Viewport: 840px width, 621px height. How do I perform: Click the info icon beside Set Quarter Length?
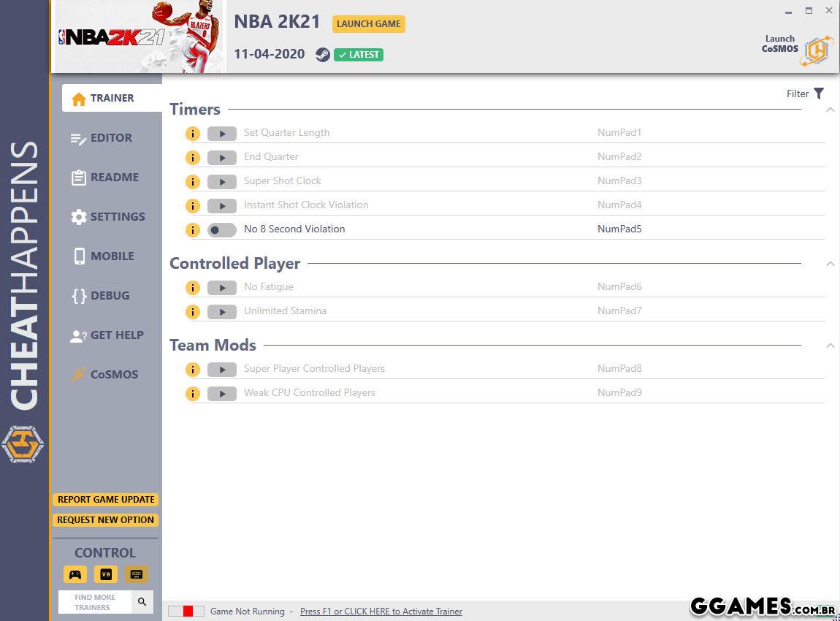[x=192, y=134]
